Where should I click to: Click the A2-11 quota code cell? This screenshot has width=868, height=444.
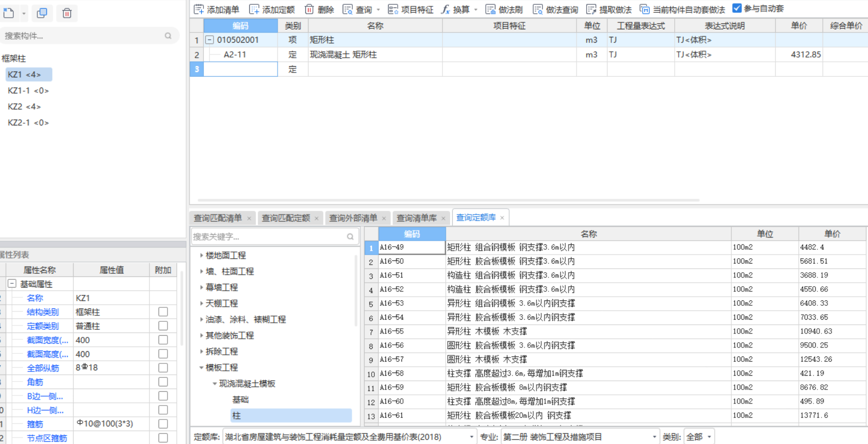[x=241, y=54]
